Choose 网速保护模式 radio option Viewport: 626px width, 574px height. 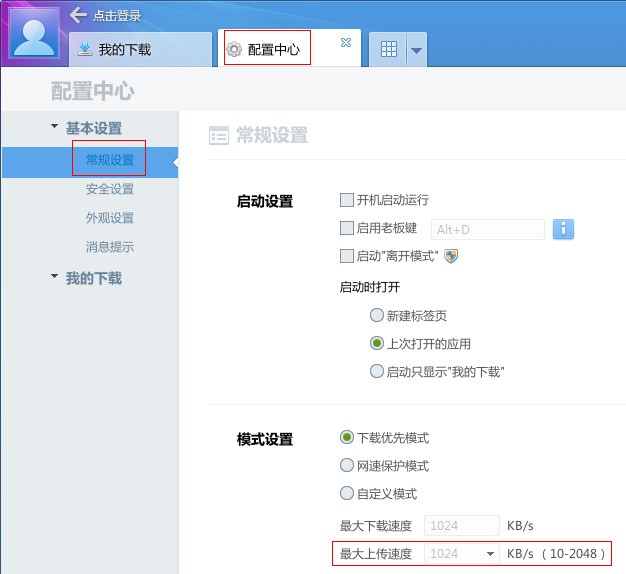347,465
